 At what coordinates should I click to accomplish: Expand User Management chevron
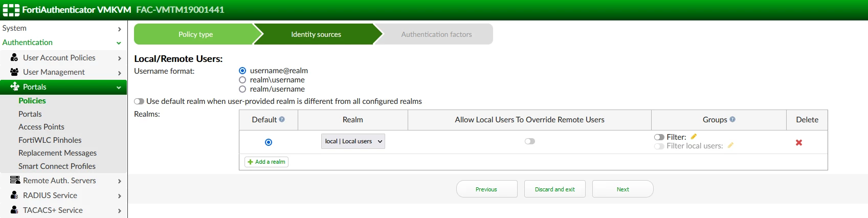119,73
